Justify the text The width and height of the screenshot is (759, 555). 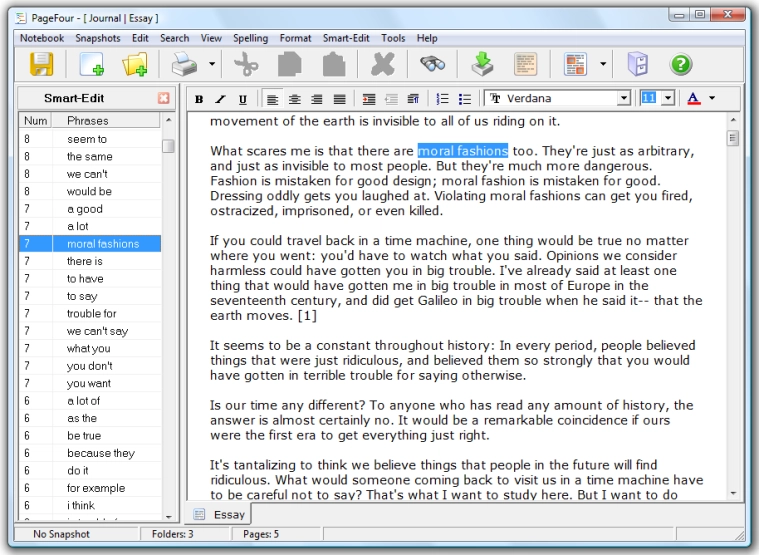tap(339, 99)
